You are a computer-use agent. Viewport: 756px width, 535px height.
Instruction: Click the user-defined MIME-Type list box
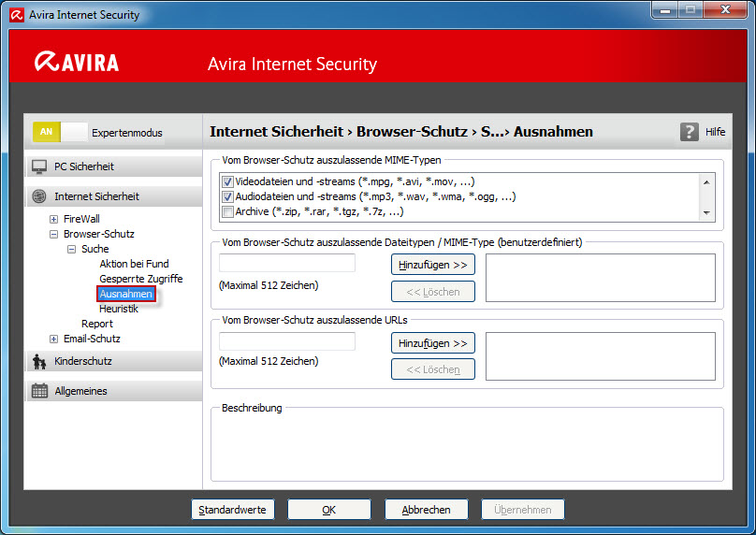[601, 278]
